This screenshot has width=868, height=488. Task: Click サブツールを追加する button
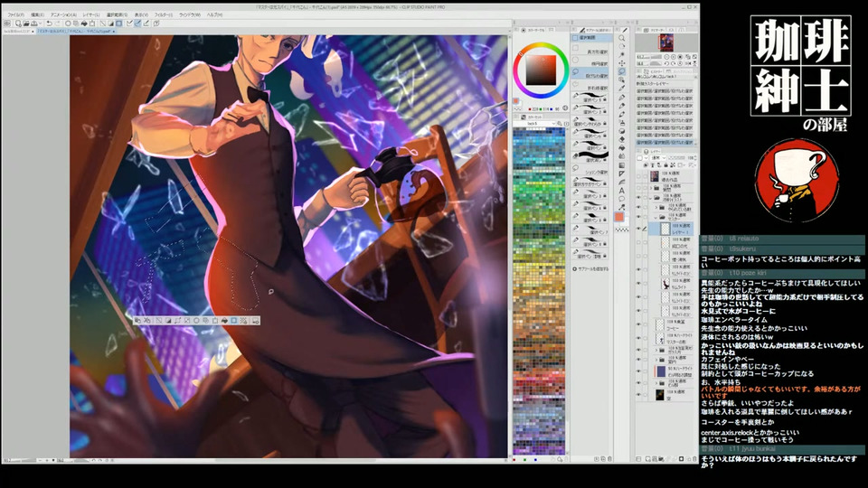(x=593, y=268)
